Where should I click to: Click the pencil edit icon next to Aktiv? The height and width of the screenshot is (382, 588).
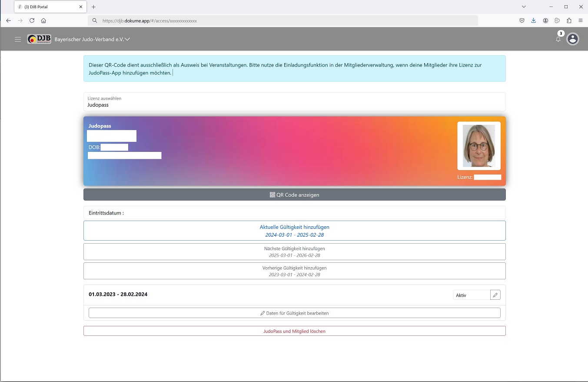(495, 295)
